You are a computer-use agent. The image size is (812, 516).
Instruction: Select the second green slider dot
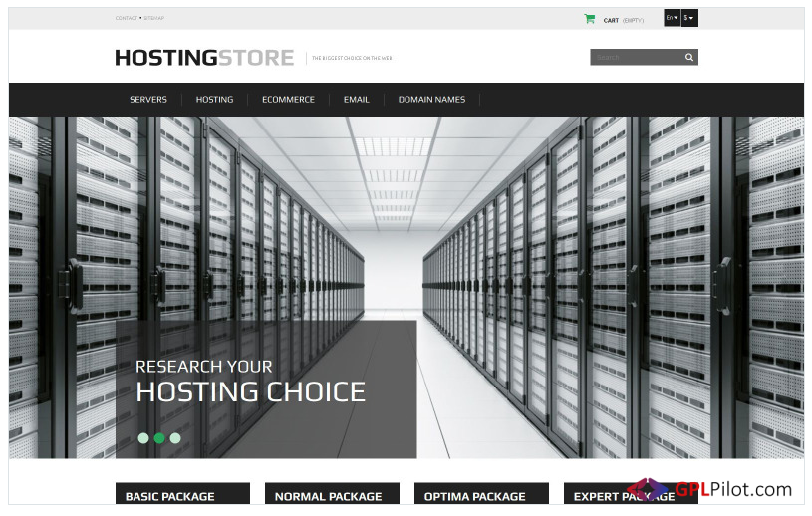click(x=159, y=437)
